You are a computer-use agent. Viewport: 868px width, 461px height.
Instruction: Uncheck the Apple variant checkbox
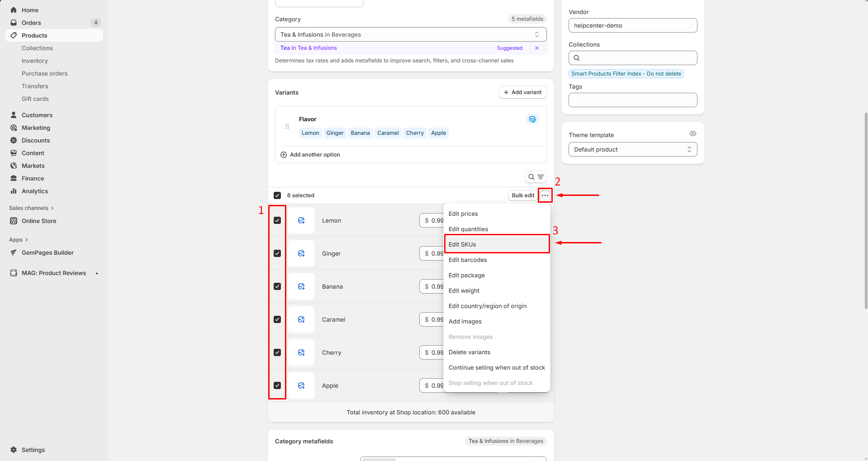click(277, 386)
